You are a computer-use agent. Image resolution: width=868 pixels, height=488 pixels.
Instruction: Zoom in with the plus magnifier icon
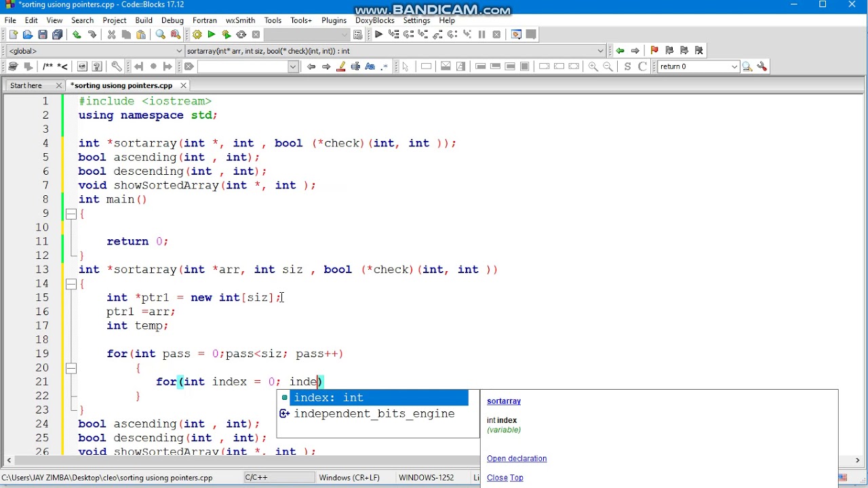coord(593,66)
